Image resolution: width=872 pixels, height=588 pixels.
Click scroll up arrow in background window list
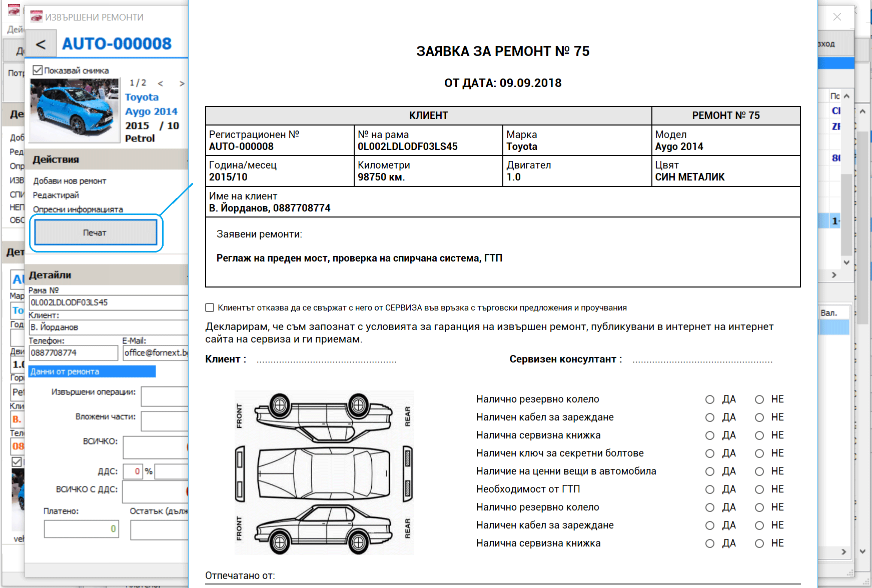click(846, 96)
